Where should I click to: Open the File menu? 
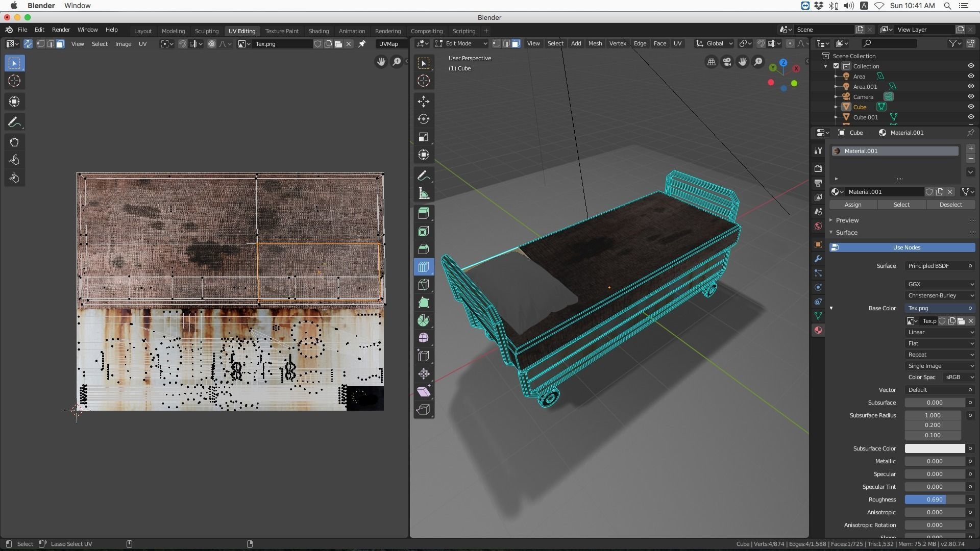tap(22, 30)
